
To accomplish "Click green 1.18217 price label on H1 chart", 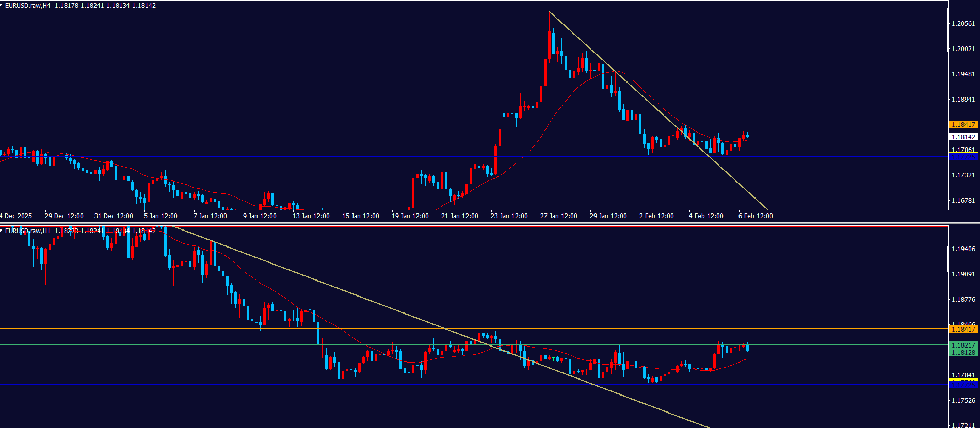I will 963,345.
